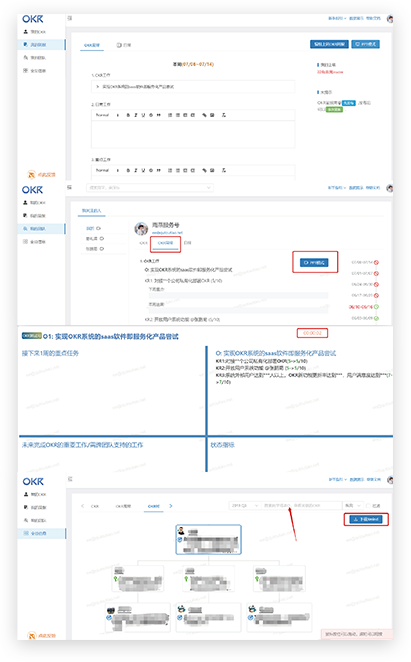Click the underline icon in the first editor toolbar
411x662 pixels.
click(143, 115)
